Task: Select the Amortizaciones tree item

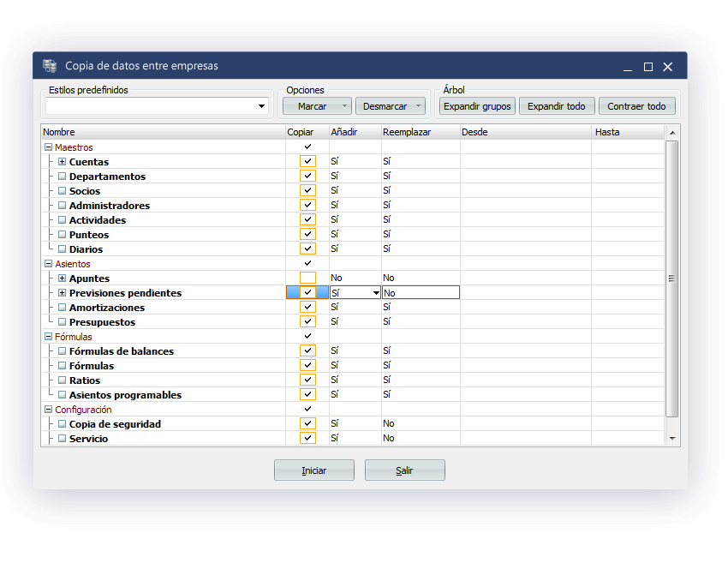Action: 106,308
